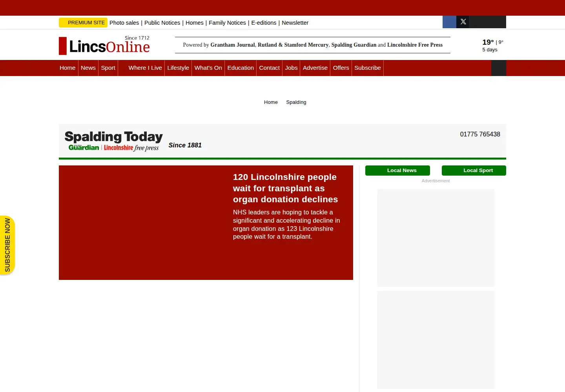This screenshot has width=565, height=392.
Task: Open Public Notices link
Action: pyautogui.click(x=162, y=23)
